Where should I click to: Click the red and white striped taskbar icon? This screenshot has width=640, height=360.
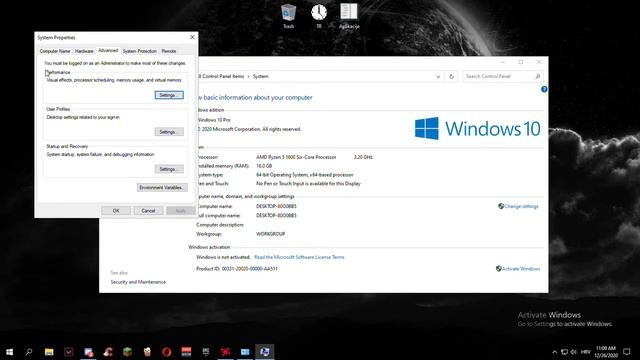[x=186, y=351]
